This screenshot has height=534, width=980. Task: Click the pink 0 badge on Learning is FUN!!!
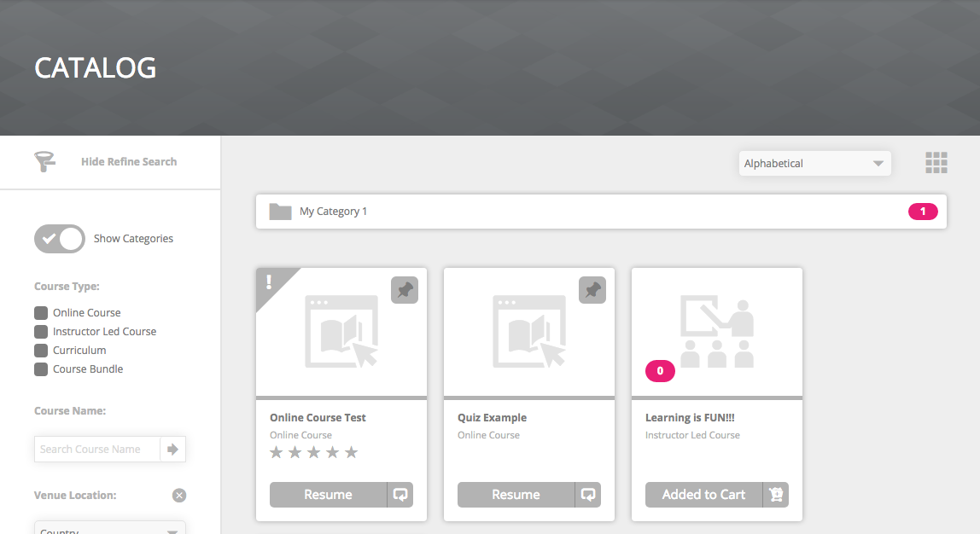[660, 371]
